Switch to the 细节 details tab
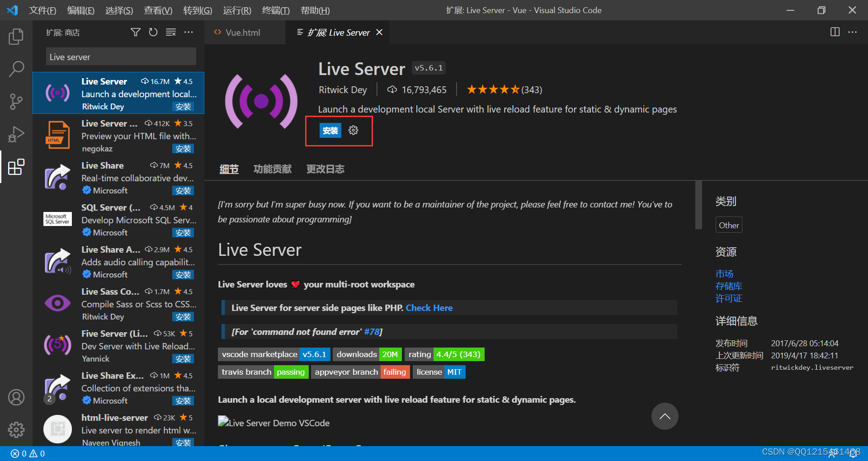This screenshot has height=461, width=868. click(x=229, y=169)
